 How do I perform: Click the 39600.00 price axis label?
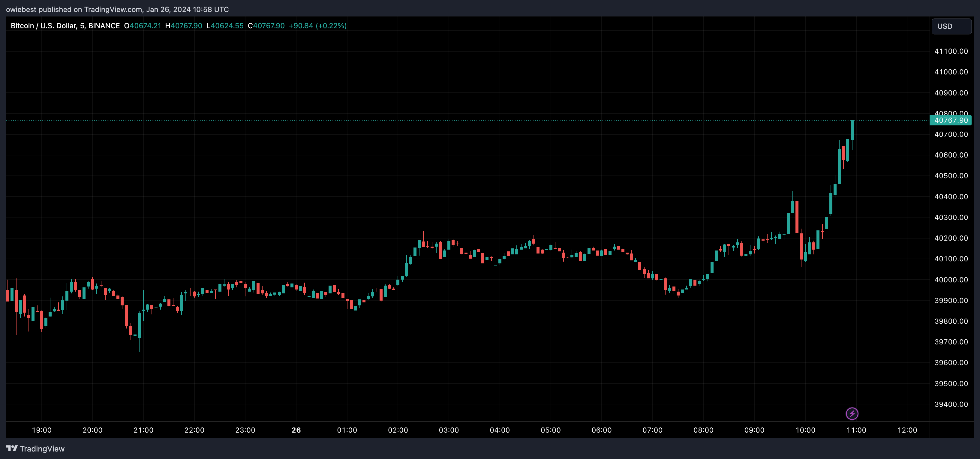coord(951,362)
